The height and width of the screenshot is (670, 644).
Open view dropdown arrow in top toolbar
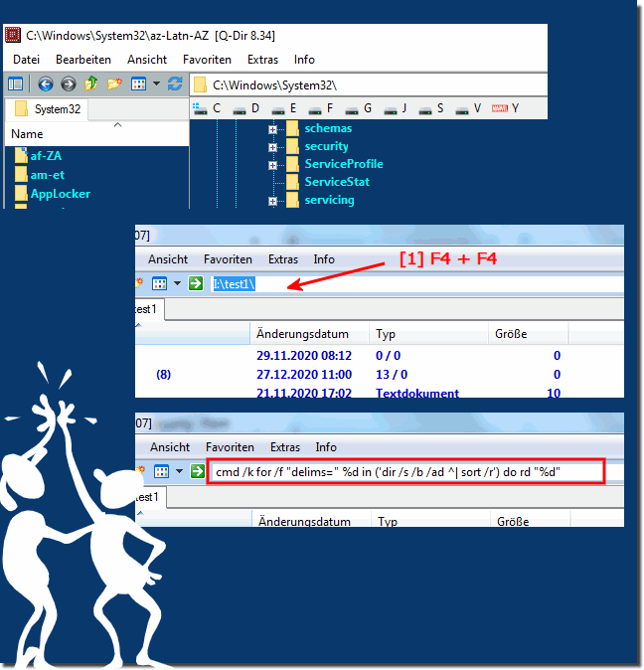156,84
